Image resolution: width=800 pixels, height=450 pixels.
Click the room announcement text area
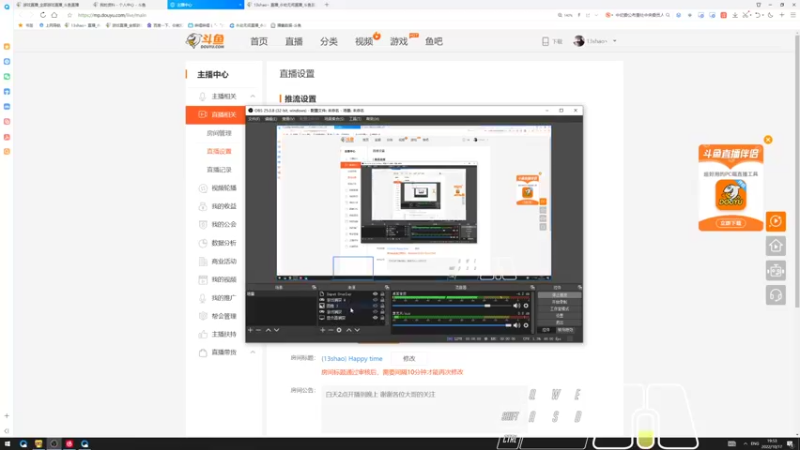coord(423,408)
